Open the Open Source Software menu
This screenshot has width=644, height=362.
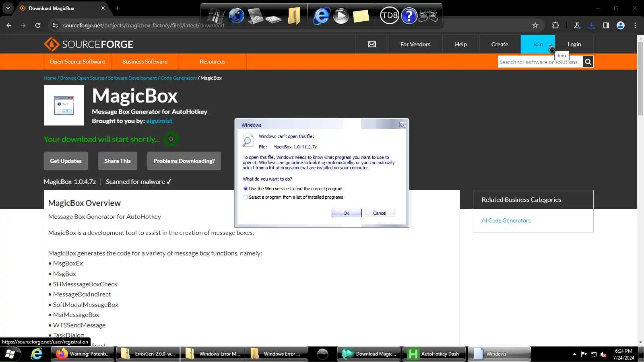(x=77, y=62)
